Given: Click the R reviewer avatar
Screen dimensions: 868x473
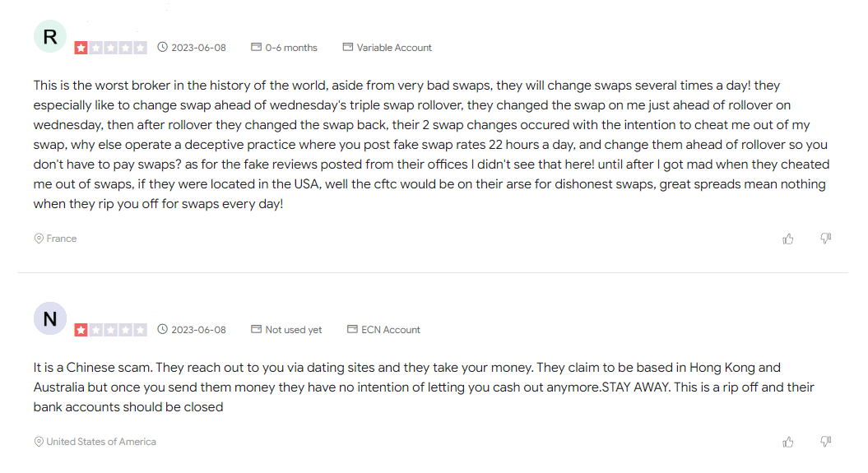Looking at the screenshot, I should coord(50,36).
